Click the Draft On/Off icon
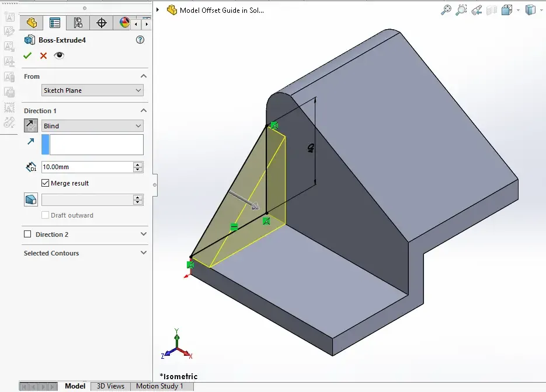This screenshot has height=392, width=546. [31, 199]
